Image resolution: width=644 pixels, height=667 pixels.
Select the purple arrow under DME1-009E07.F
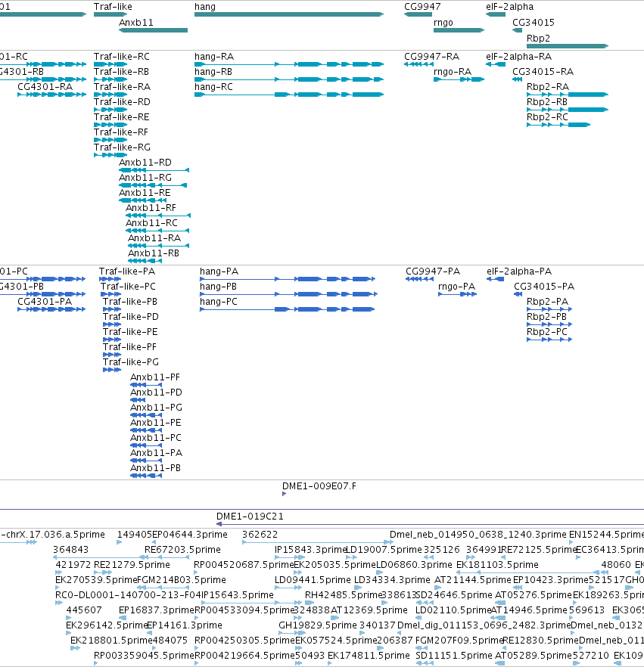[x=284, y=494]
